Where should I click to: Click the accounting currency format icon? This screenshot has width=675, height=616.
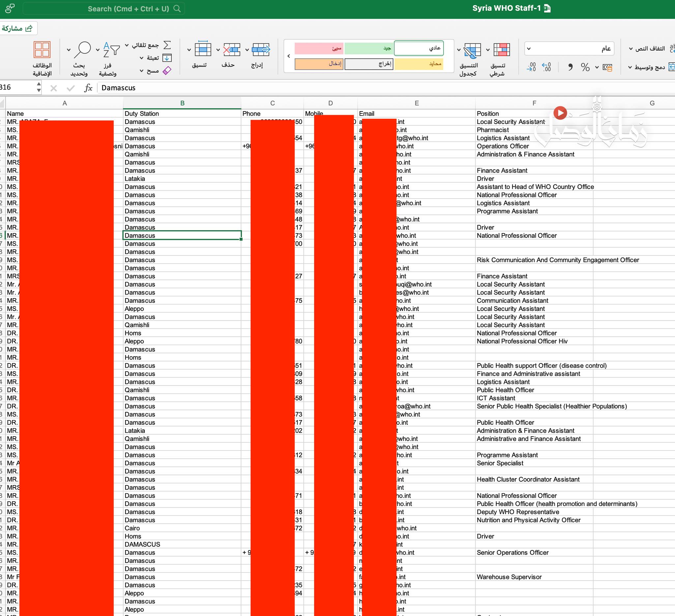coord(607,67)
